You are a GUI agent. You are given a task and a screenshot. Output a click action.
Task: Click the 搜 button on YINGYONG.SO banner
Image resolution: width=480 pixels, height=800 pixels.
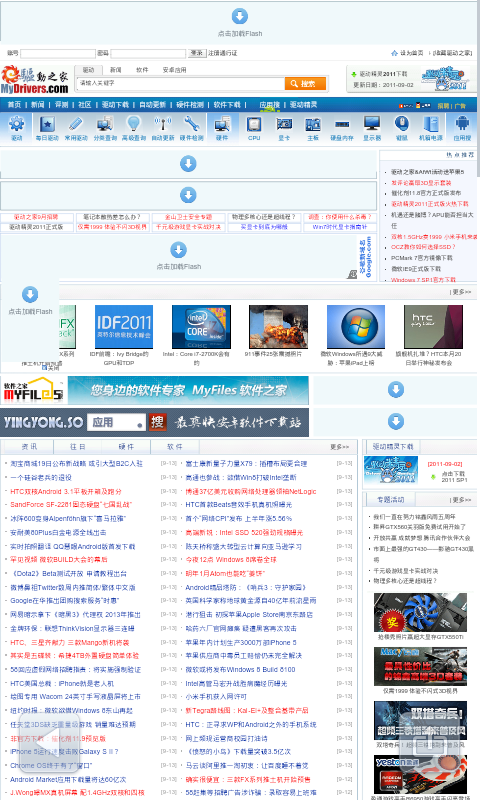pyautogui.click(x=157, y=422)
